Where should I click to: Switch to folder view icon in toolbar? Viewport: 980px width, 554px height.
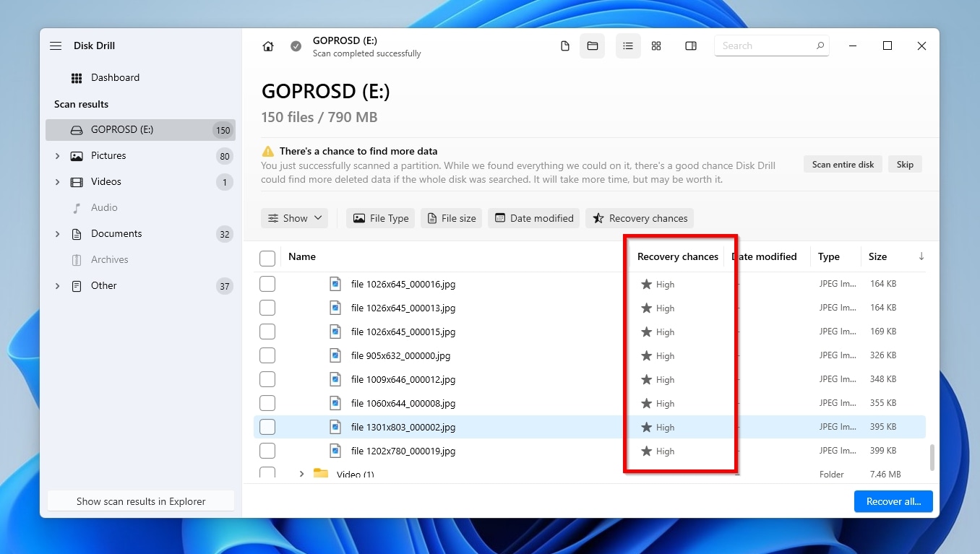[x=593, y=46]
